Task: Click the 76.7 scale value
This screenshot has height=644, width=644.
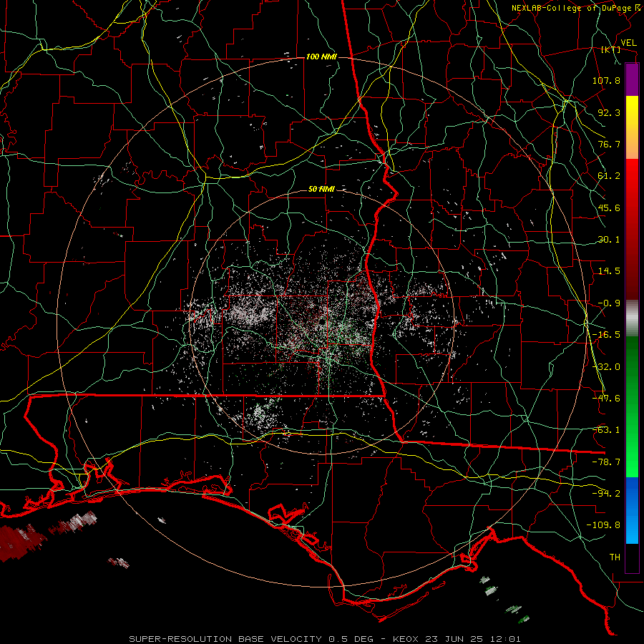Action: click(x=609, y=144)
